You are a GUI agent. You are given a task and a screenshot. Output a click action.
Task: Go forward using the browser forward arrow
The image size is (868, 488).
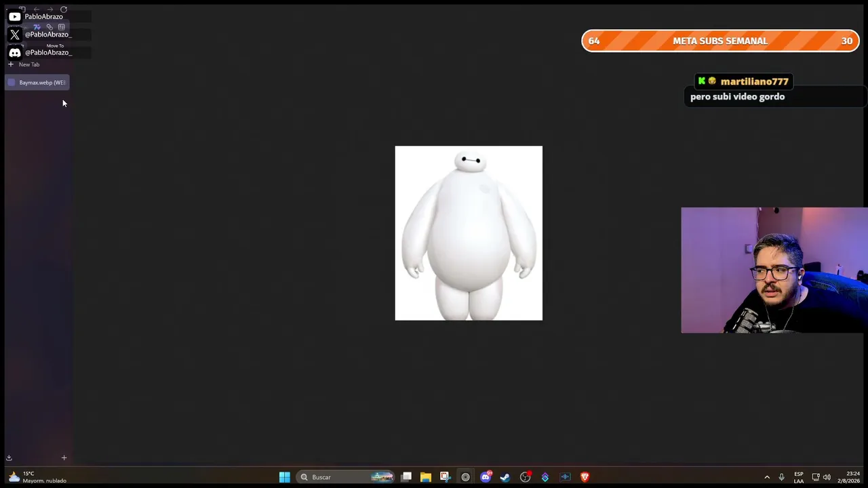tap(50, 9)
